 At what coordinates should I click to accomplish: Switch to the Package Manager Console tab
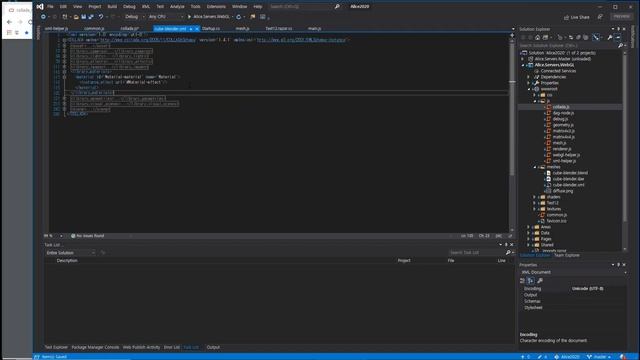click(x=95, y=347)
